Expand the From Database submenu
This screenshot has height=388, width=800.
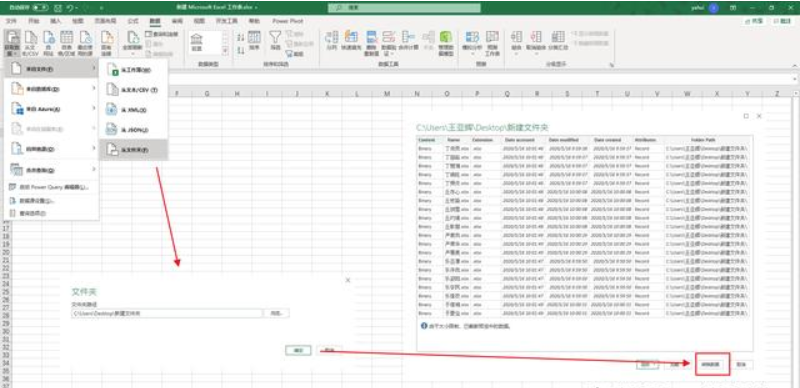click(51, 89)
